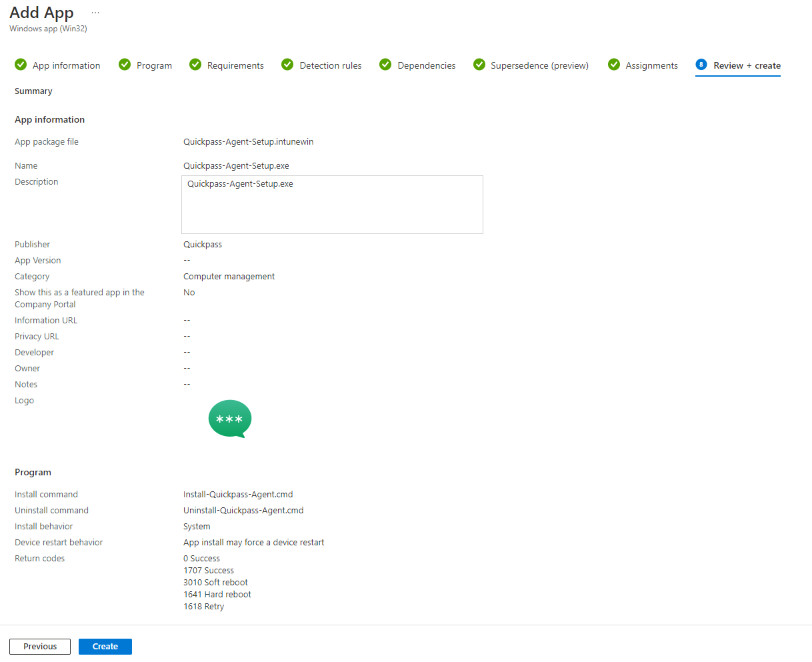Click 'App install may force a device restart'
The width and height of the screenshot is (812, 662).
[253, 543]
